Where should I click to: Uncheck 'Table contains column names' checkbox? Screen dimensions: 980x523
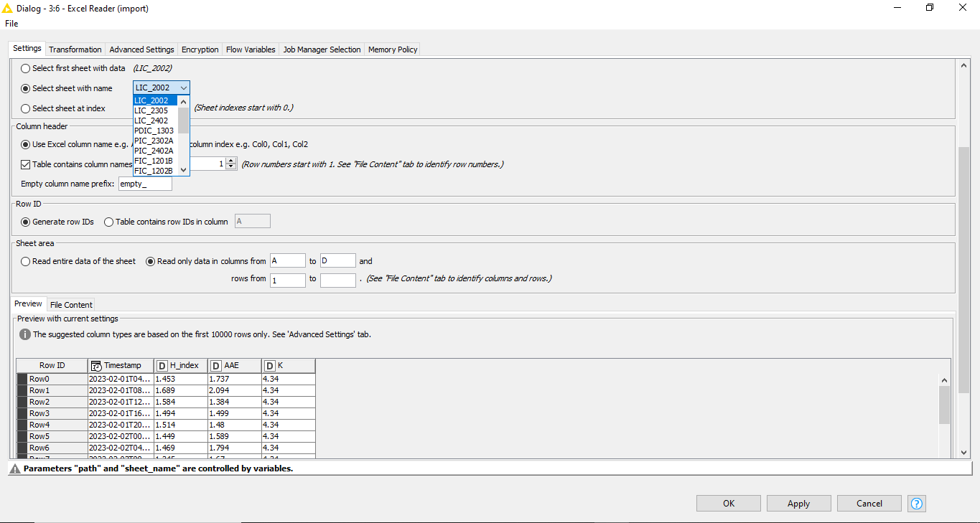[26, 164]
